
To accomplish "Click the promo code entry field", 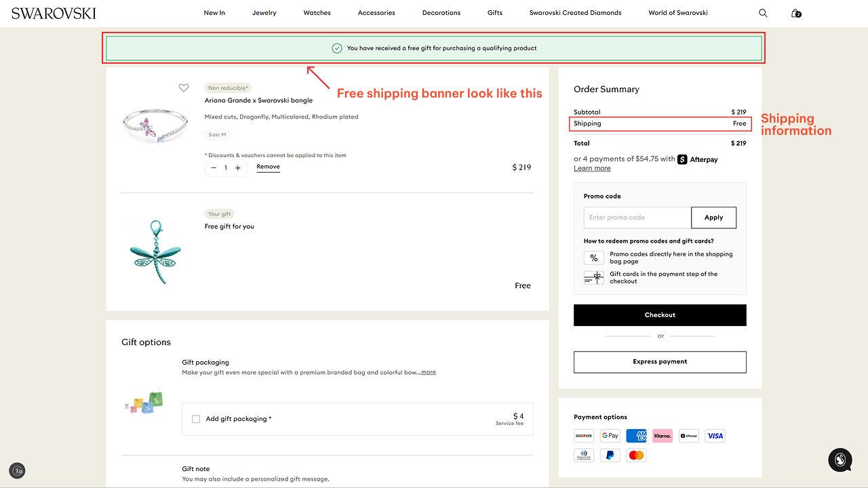I will pos(636,218).
